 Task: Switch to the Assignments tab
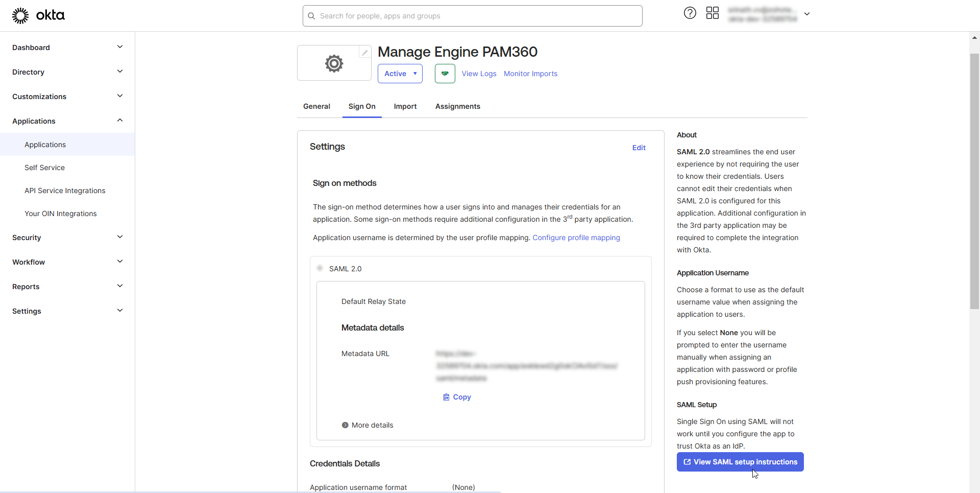click(x=457, y=106)
